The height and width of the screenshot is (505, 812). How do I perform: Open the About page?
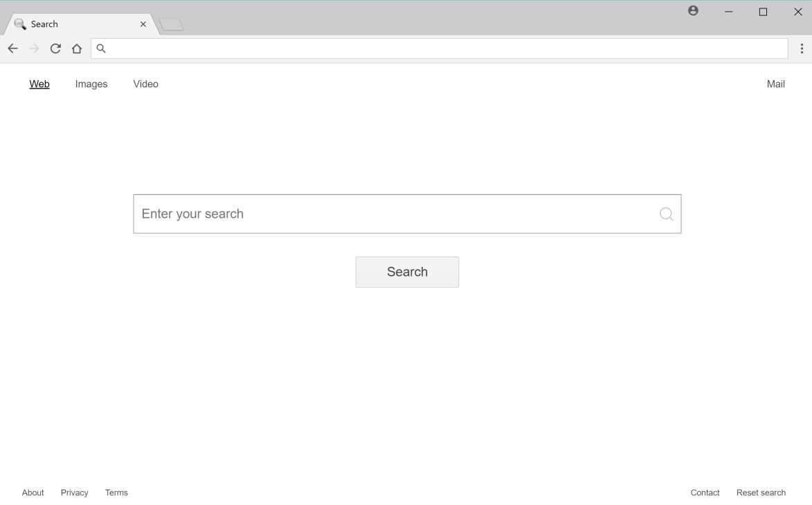(33, 492)
